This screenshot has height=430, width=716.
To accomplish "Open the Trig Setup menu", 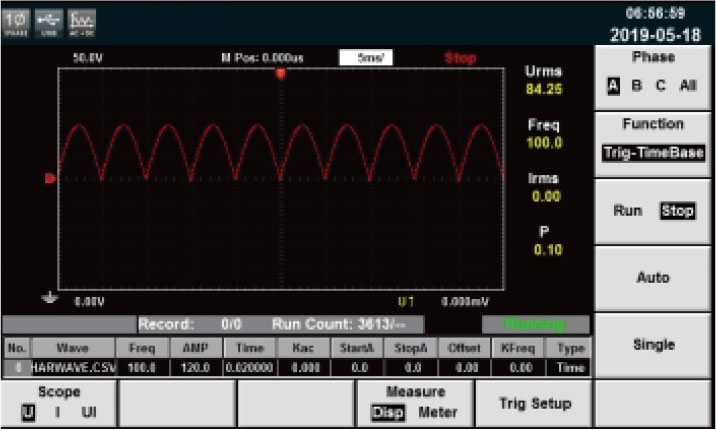I will (x=534, y=404).
